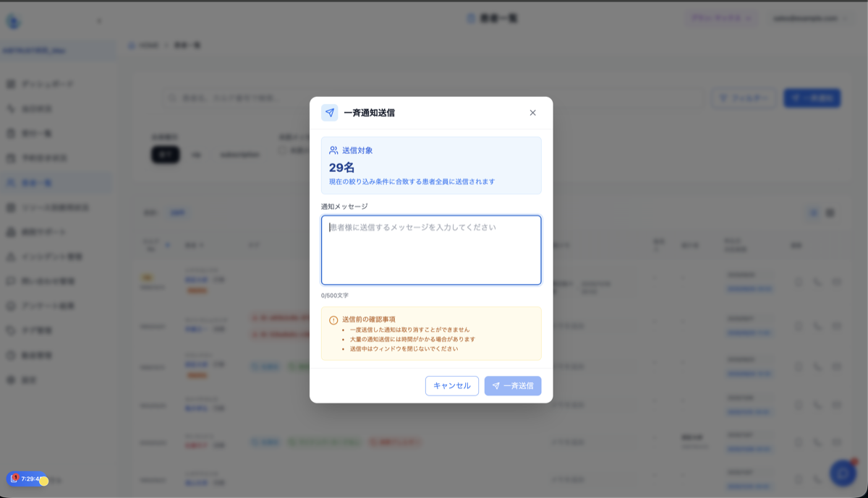Toggle the black status switch in the filter panel

pyautogui.click(x=165, y=155)
